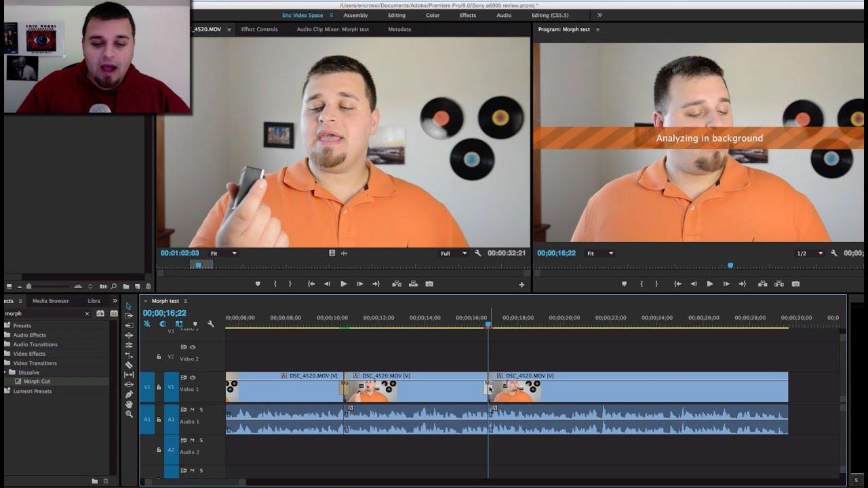Collapse the Dissolve folder

pos(5,372)
